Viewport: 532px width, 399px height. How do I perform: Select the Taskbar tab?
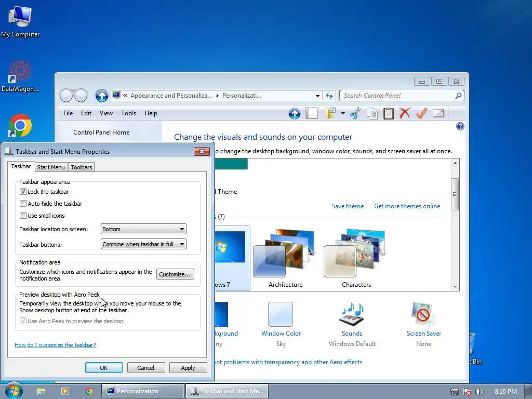(x=21, y=166)
